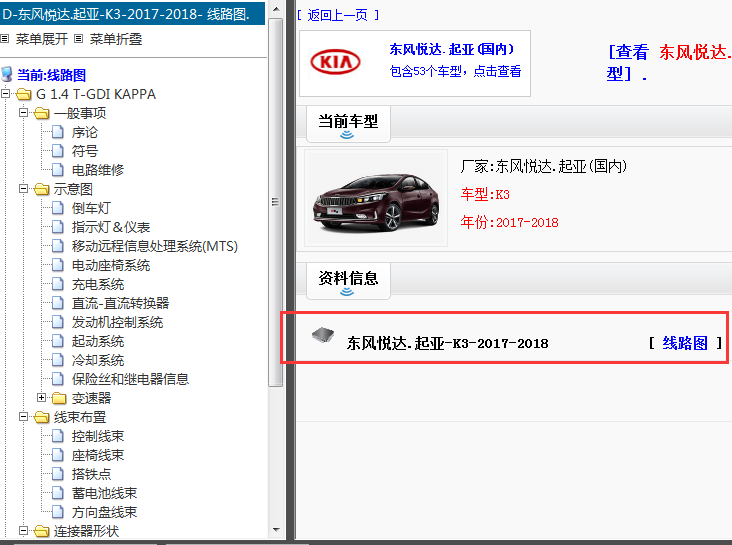Click the document icon beside 序论

57,132
